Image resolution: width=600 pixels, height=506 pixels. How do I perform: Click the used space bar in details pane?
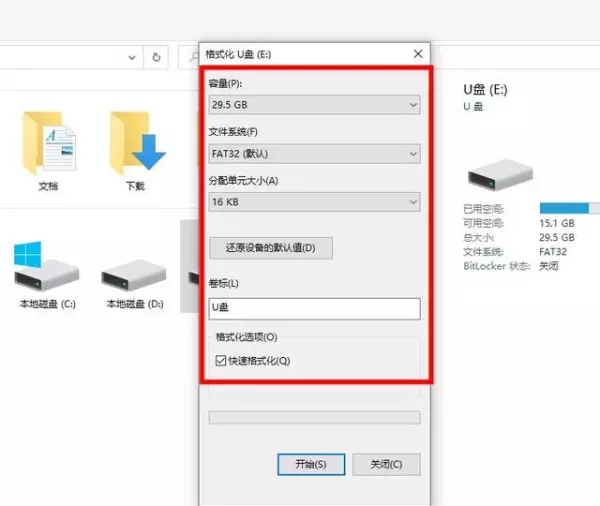point(570,208)
